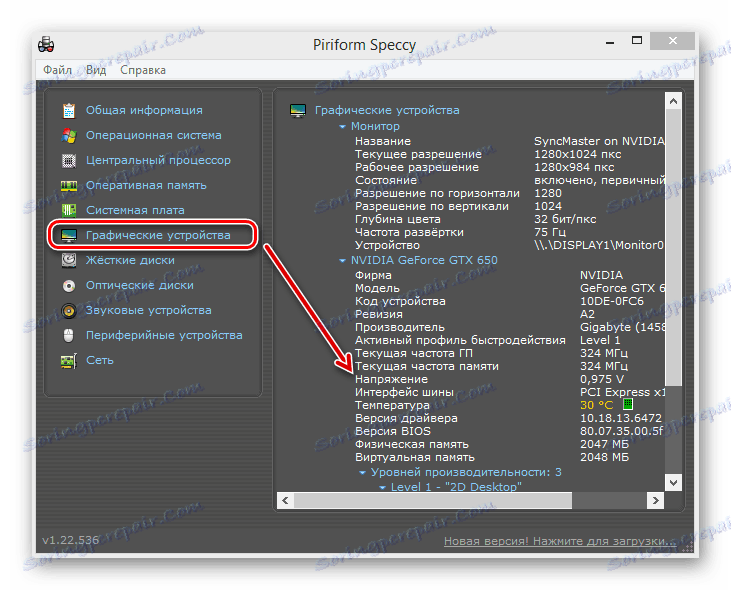This screenshot has width=731, height=590.
Task: Minimize the Piriform Speccy window
Action: tap(610, 42)
